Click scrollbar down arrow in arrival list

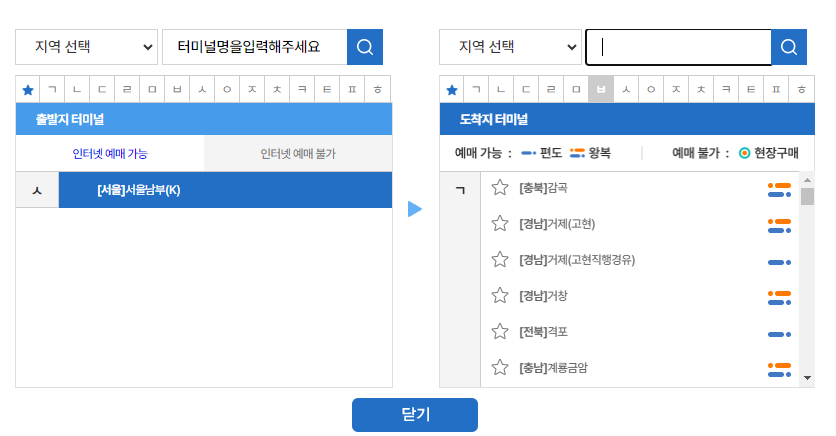tap(807, 377)
